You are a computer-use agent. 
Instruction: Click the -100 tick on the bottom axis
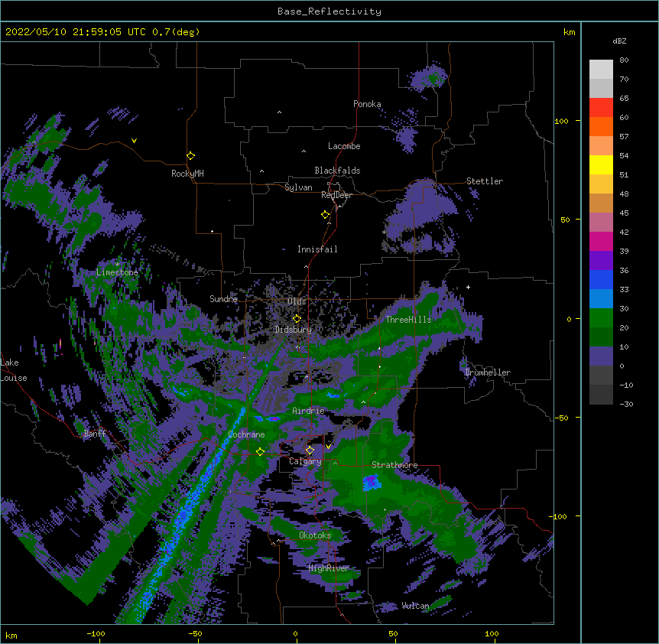coord(96,633)
